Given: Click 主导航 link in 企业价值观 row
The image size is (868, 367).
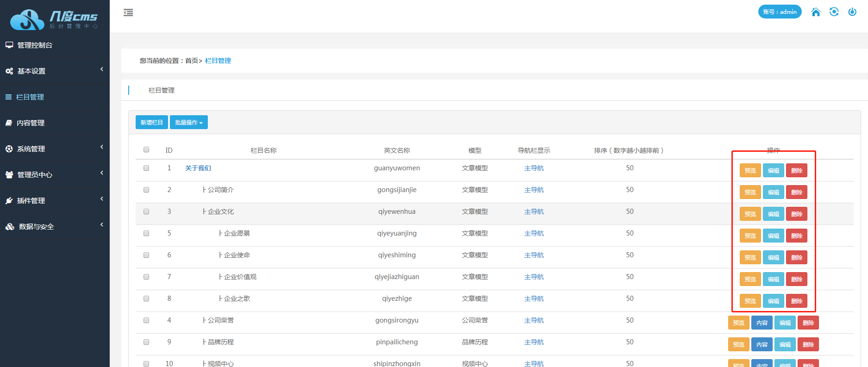Looking at the screenshot, I should coord(534,277).
